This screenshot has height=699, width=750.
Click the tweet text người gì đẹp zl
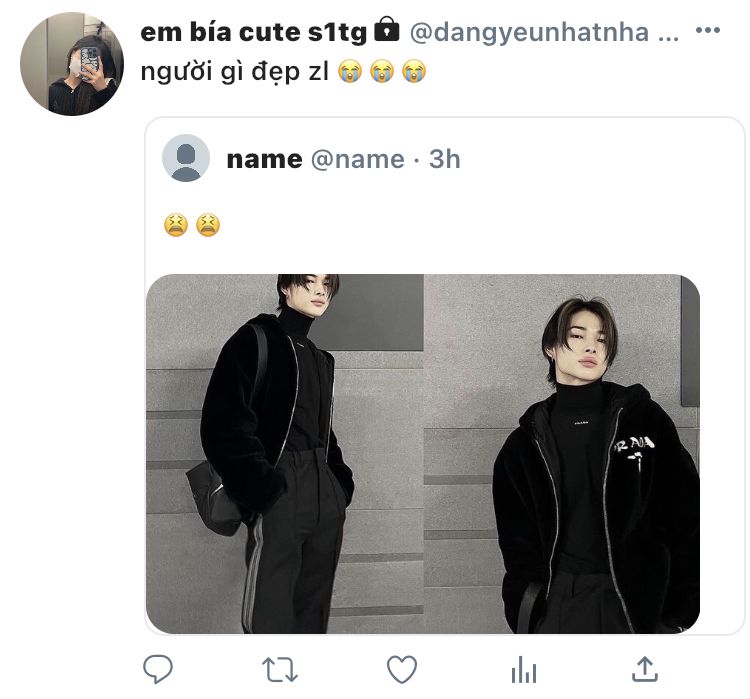tap(234, 72)
